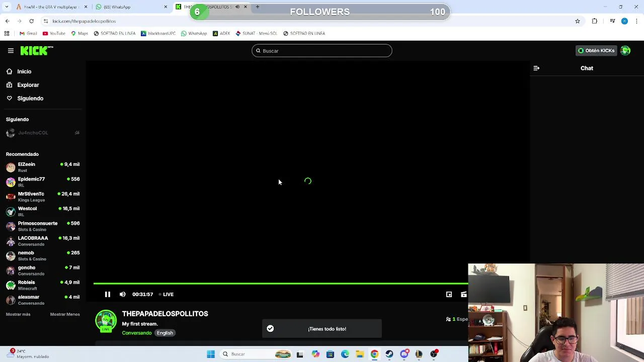The image size is (644, 362).
Task: Open Steam from taskbar
Action: [x=389, y=354]
